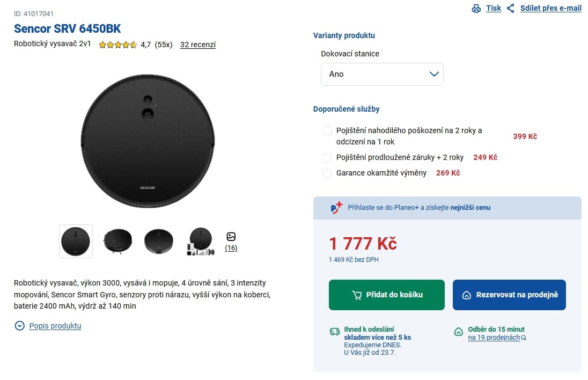This screenshot has height=380, width=588.
Task: Open the image gallery icon showing 16 photos
Action: [231, 236]
